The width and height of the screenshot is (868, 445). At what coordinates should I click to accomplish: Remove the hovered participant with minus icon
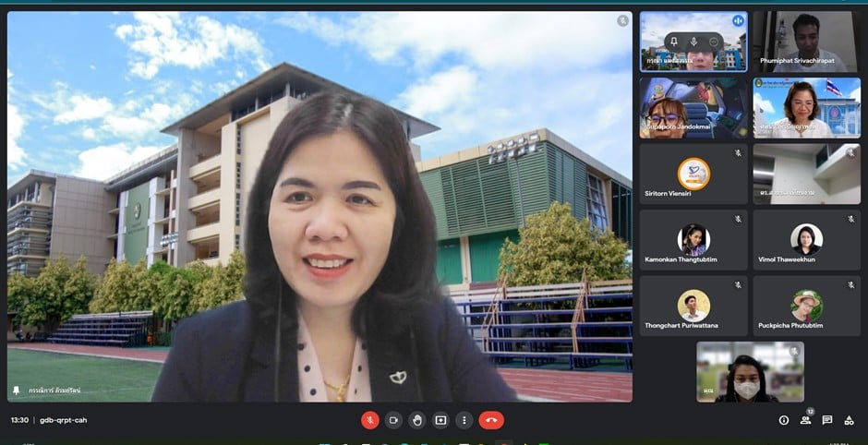[714, 42]
